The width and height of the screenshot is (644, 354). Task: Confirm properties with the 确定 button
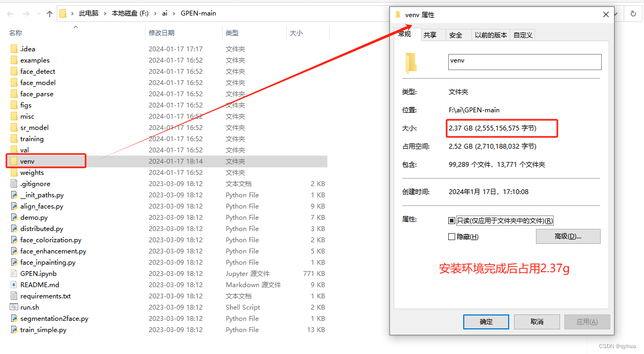tap(486, 321)
